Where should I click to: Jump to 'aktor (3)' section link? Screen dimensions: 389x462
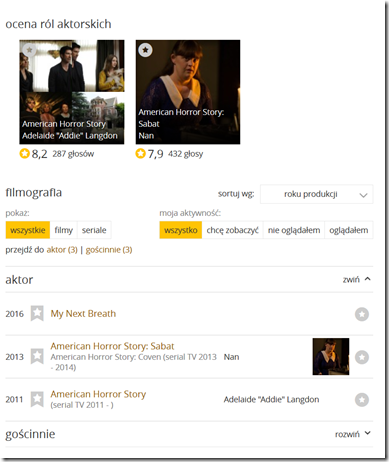pos(62,250)
